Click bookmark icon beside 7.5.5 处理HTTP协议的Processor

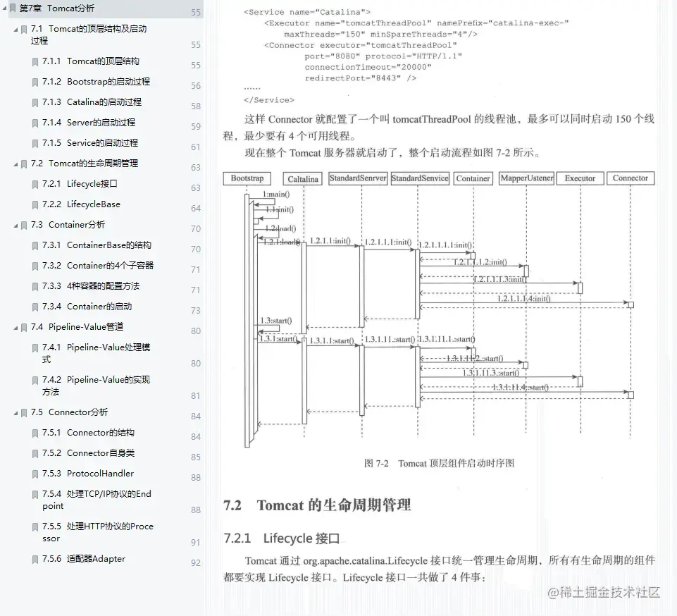[x=35, y=527]
